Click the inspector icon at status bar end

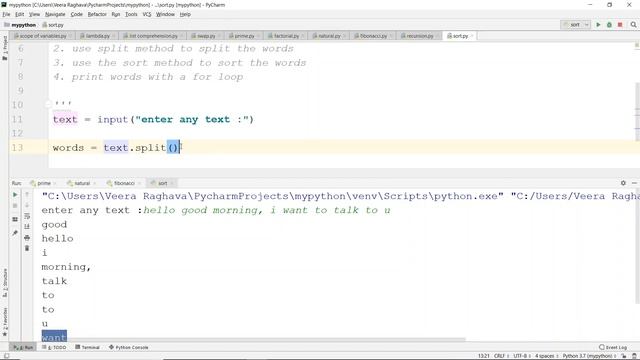[634, 356]
